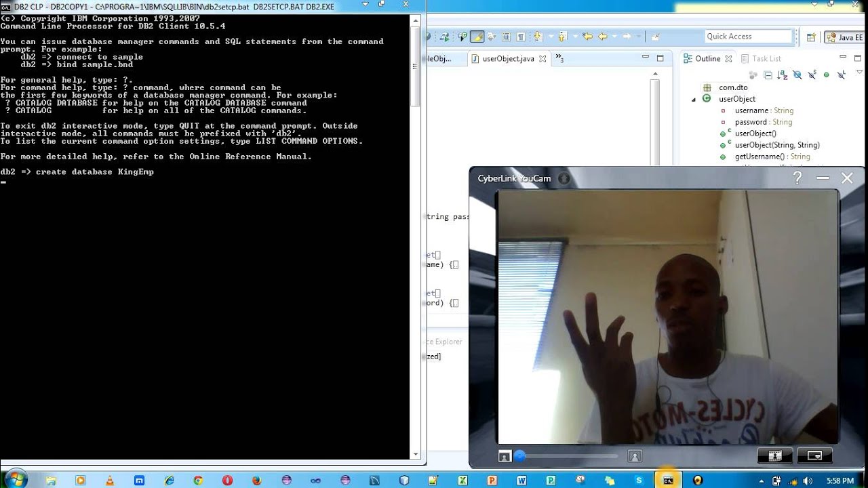Open Google Chrome from taskbar

[x=198, y=480]
